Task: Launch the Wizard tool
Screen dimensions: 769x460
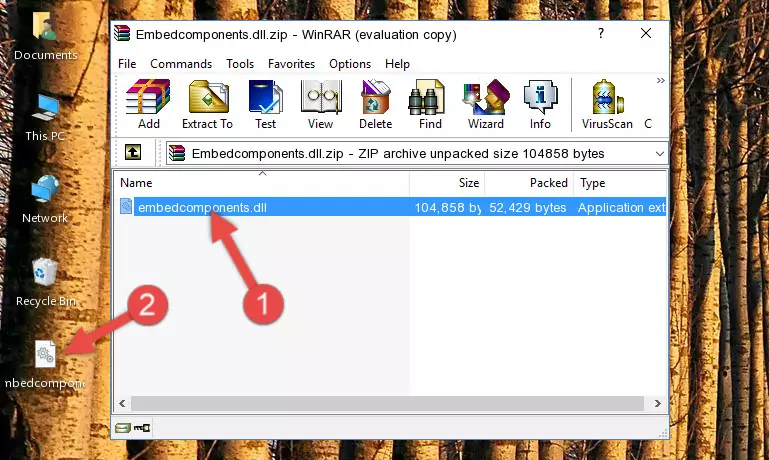Action: click(486, 104)
